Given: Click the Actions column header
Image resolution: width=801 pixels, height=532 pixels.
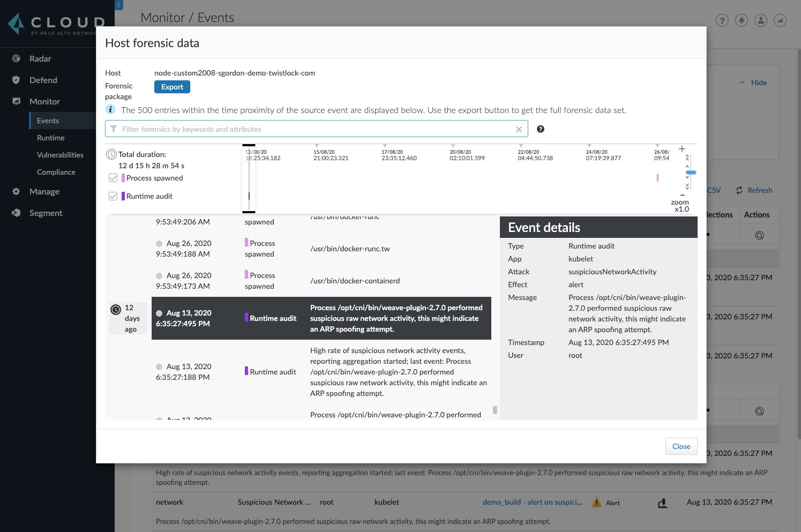Looking at the screenshot, I should [757, 215].
